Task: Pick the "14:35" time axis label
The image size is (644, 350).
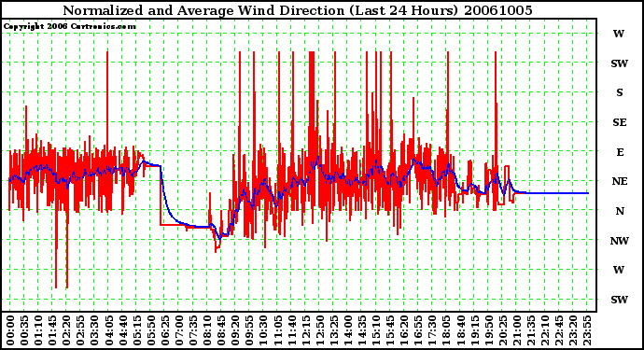Action: pyautogui.click(x=362, y=330)
